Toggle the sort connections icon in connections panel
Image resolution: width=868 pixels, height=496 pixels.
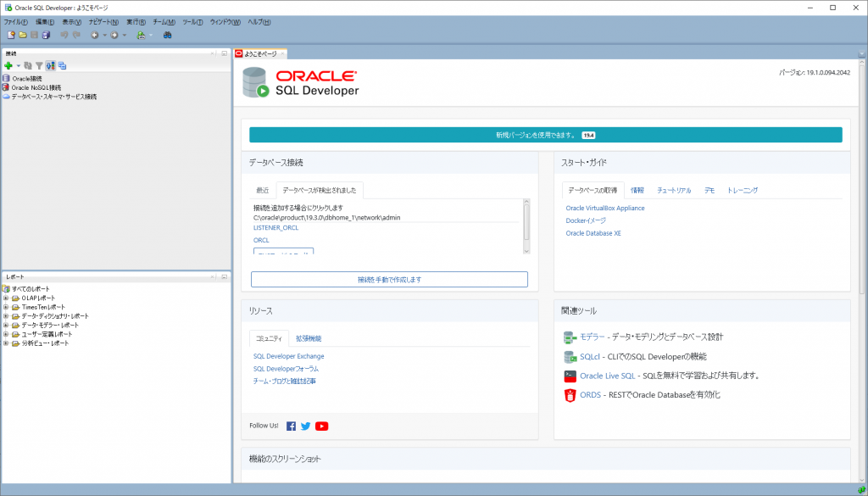[x=50, y=65]
